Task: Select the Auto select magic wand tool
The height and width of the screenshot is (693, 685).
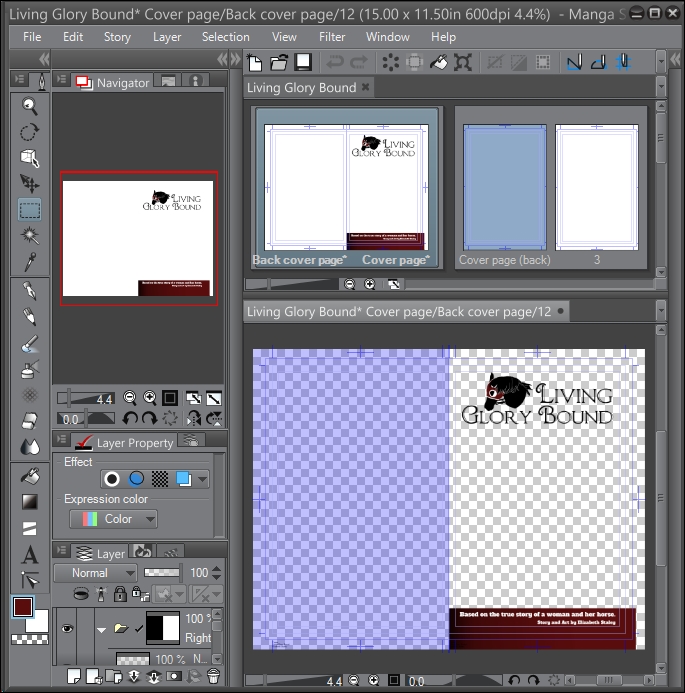Action: click(30, 236)
